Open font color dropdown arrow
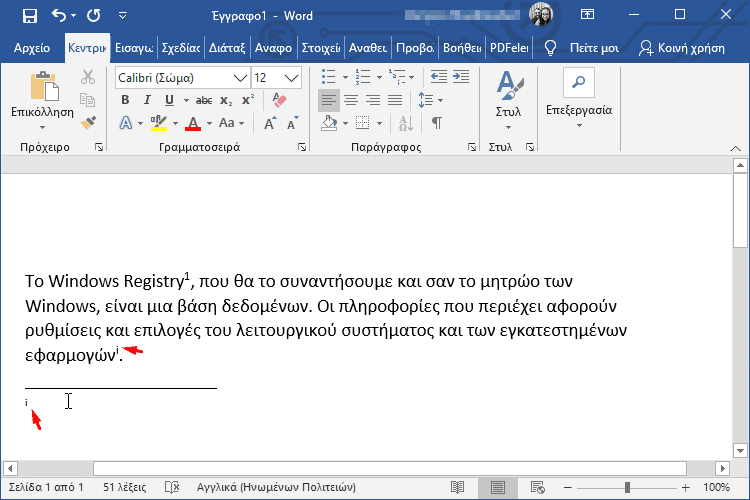The height and width of the screenshot is (500, 750). pos(210,123)
